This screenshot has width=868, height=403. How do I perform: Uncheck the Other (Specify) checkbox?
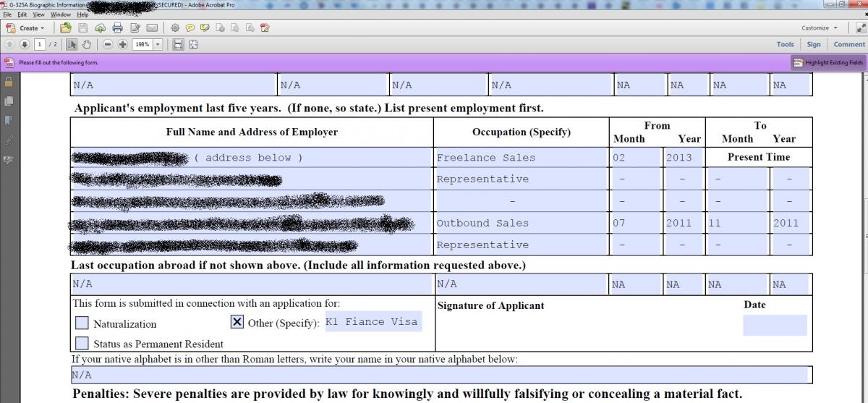pyautogui.click(x=237, y=322)
